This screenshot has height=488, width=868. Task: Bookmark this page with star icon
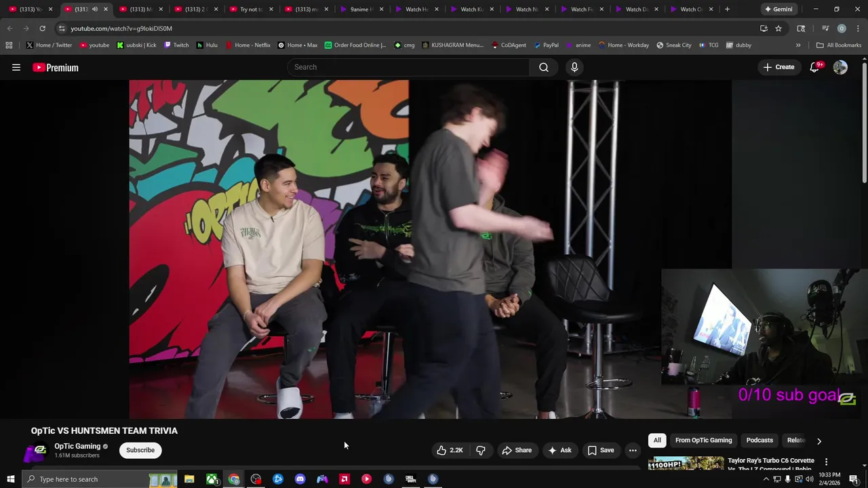(x=778, y=28)
